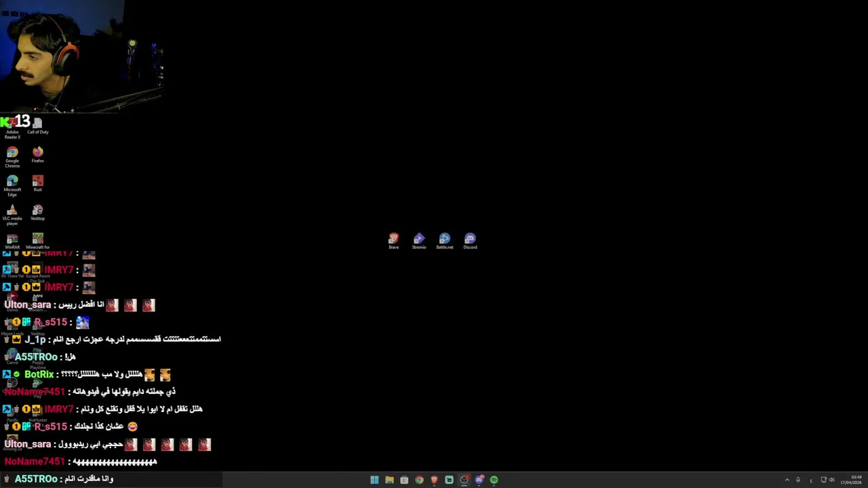868x488 pixels.
Task: Select the Microsoft Edge desktop icon
Action: click(x=12, y=186)
